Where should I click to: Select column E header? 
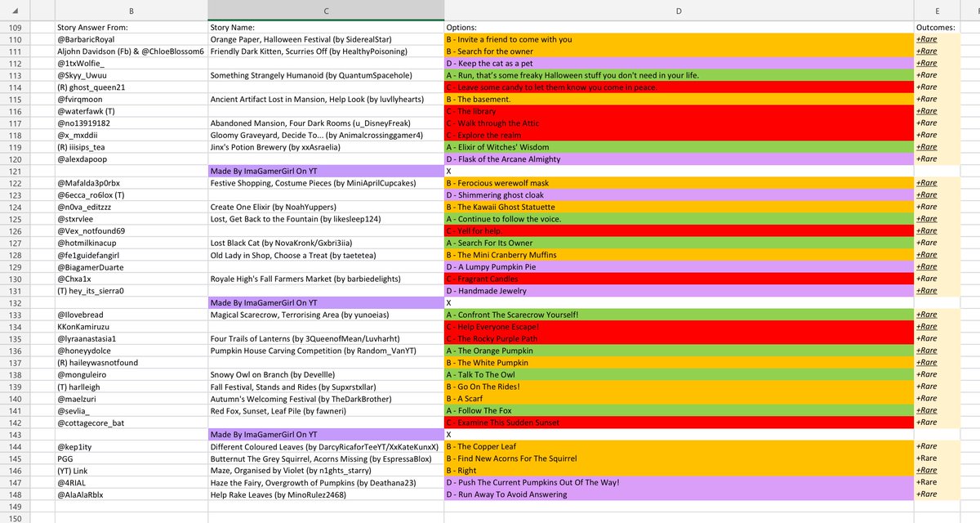point(937,10)
